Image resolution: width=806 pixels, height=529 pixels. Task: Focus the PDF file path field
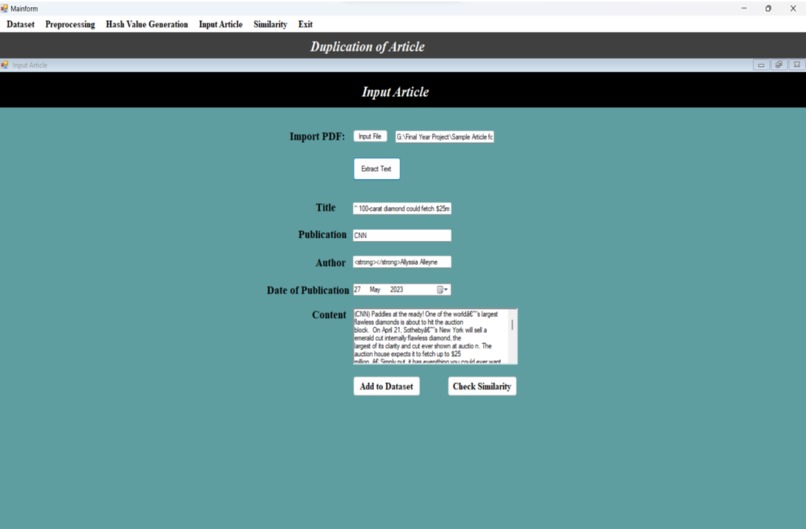(x=445, y=137)
